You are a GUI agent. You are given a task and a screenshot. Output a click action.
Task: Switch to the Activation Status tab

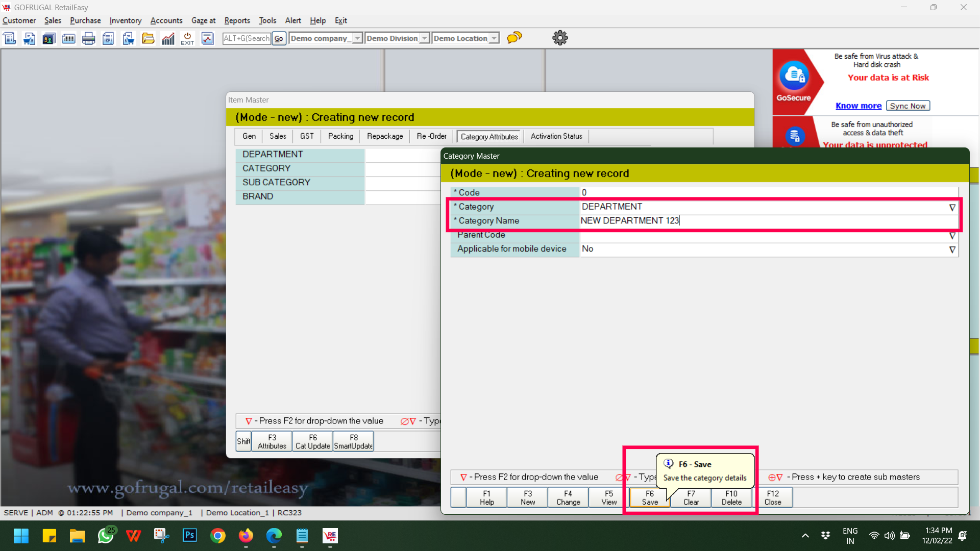(556, 136)
